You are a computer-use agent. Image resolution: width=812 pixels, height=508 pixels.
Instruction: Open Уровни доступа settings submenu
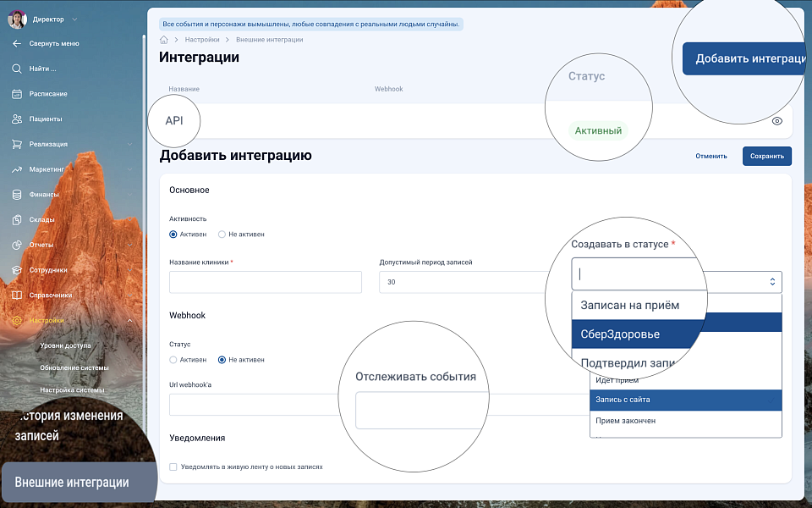pyautogui.click(x=65, y=345)
